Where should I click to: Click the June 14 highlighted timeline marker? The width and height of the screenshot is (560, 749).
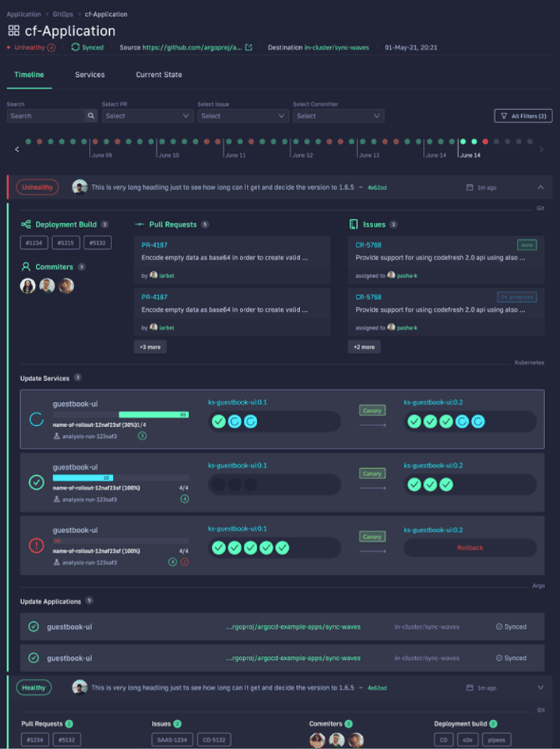(463, 141)
